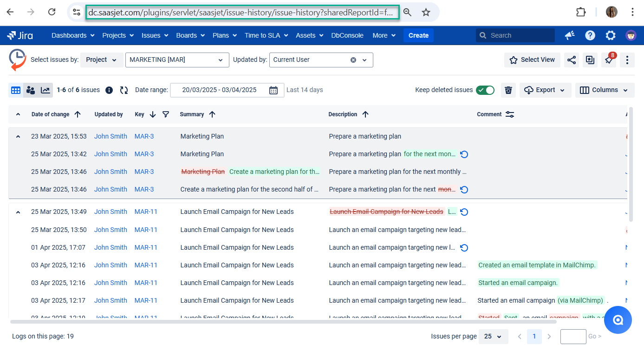Open the MARKETING [MAR] project dropdown
The height and width of the screenshot is (345, 644).
(177, 60)
